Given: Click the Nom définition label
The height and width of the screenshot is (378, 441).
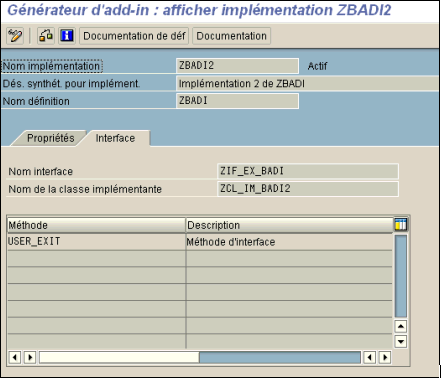Looking at the screenshot, I should point(36,101).
